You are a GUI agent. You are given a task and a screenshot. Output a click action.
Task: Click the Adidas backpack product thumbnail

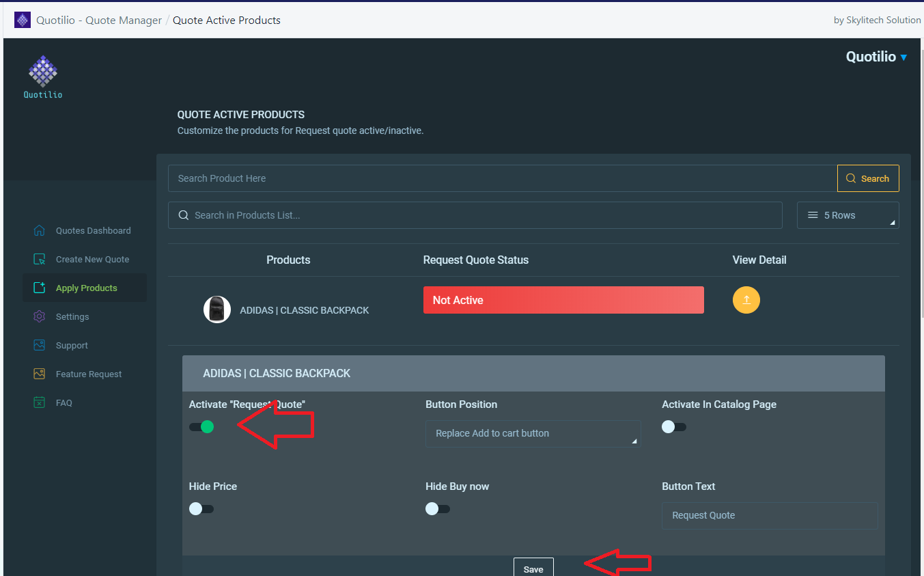point(217,310)
